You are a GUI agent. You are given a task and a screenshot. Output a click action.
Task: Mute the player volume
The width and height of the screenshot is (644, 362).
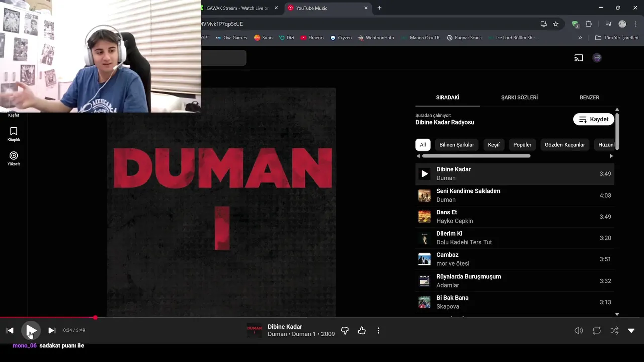[x=579, y=330]
